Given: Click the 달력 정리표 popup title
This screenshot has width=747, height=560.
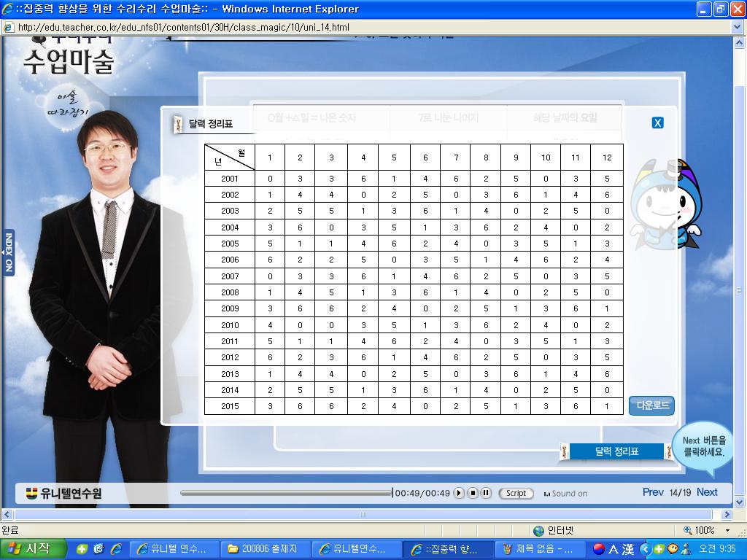Looking at the screenshot, I should click(211, 124).
